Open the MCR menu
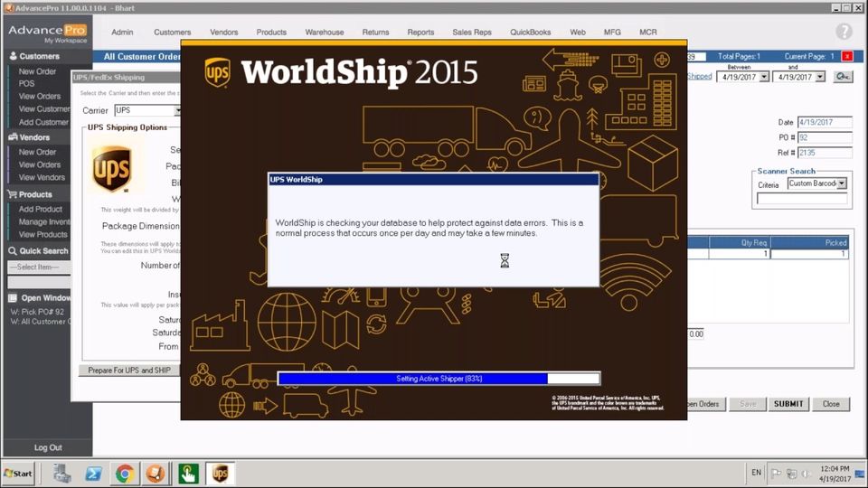The width and height of the screenshot is (868, 488). click(648, 33)
